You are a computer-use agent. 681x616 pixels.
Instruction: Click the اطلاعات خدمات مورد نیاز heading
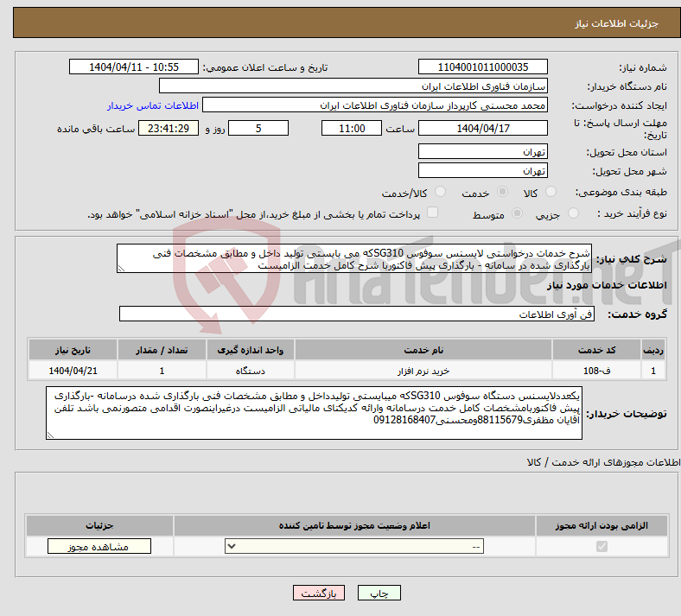(607, 285)
